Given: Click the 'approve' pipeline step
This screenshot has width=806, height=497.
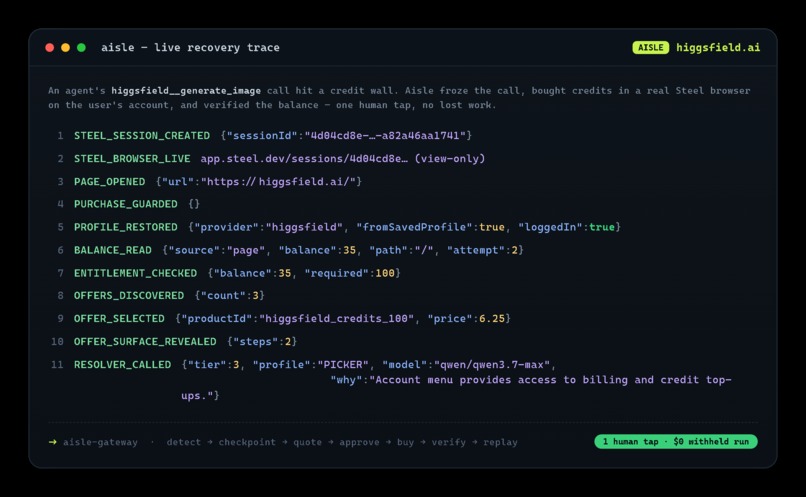Looking at the screenshot, I should [x=359, y=442].
